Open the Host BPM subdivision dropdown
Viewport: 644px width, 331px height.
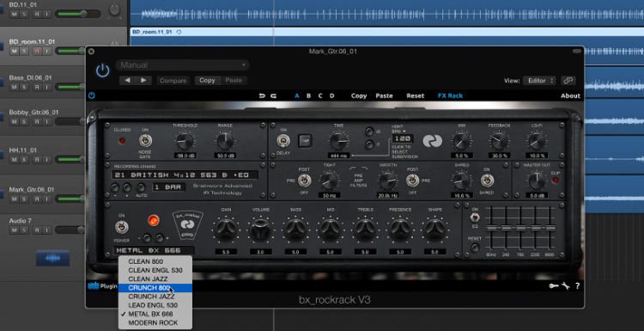click(x=398, y=129)
